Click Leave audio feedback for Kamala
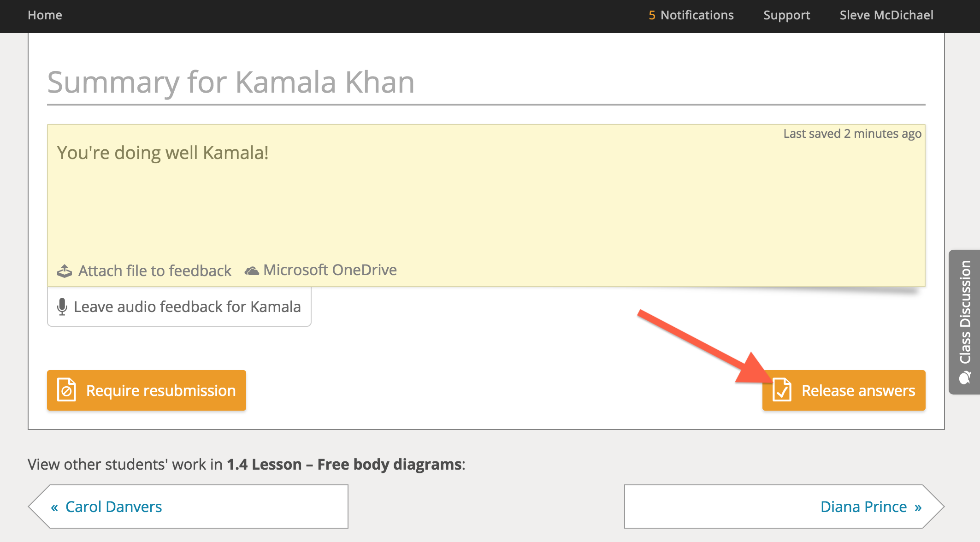Viewport: 980px width, 542px height. click(179, 306)
